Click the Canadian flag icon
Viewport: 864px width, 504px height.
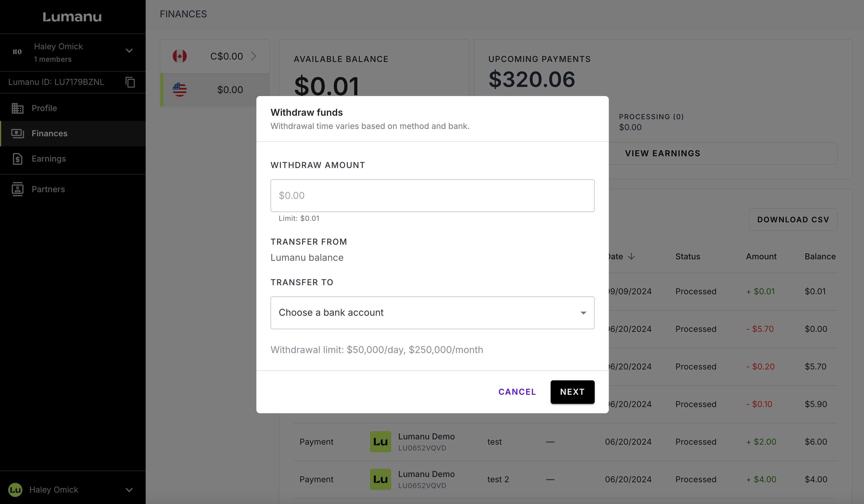180,56
